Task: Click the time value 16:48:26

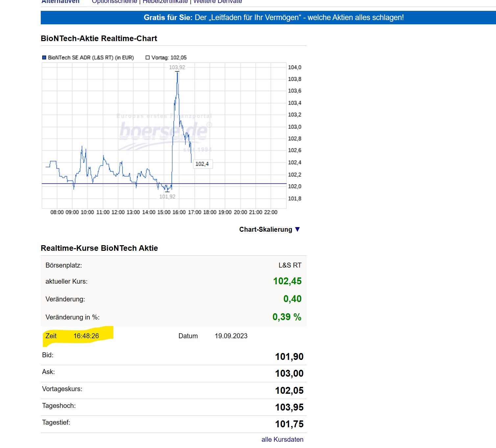Action: (86, 336)
